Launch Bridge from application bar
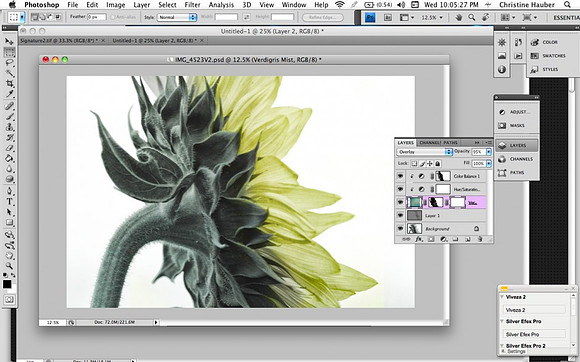 coord(388,17)
